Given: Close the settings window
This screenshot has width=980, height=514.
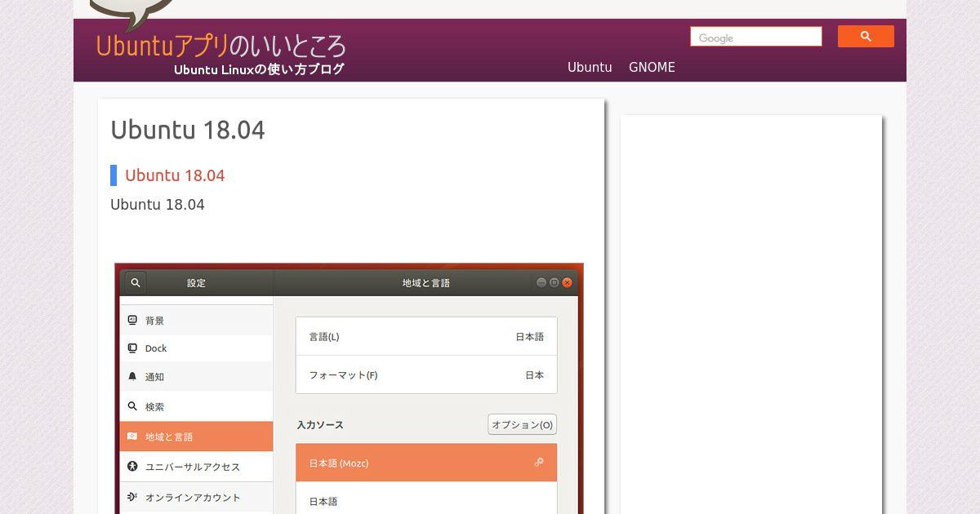Looking at the screenshot, I should (x=568, y=282).
